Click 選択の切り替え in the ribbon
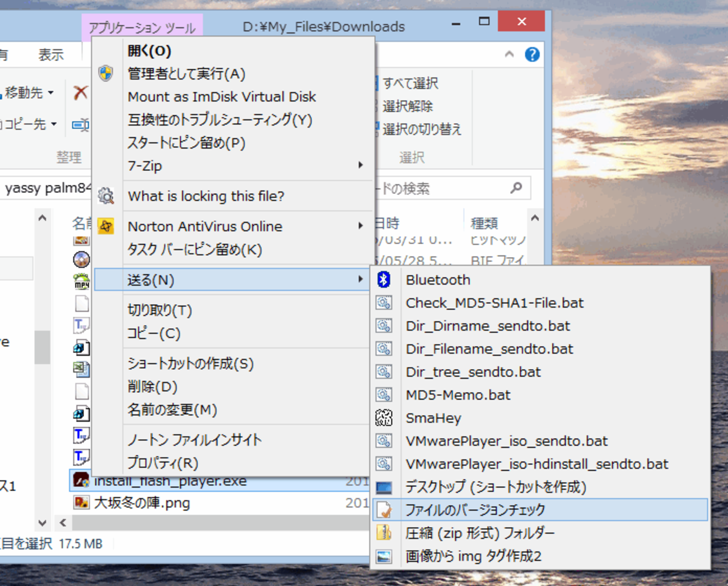Viewport: 728px width, 586px height. coord(421,129)
